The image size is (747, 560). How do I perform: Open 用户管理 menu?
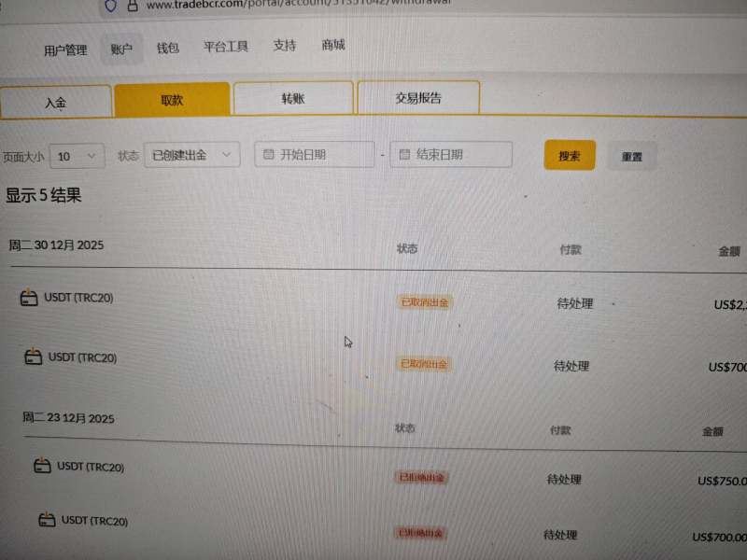65,50
